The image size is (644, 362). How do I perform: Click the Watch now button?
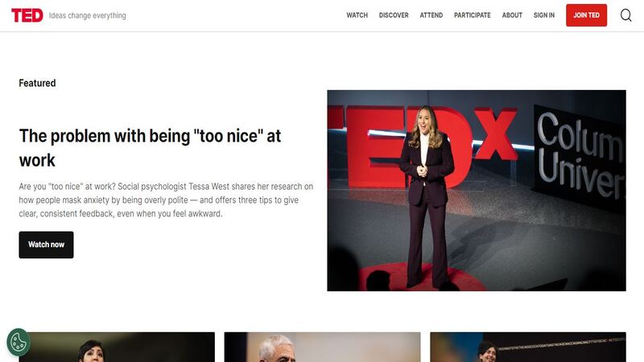point(46,245)
